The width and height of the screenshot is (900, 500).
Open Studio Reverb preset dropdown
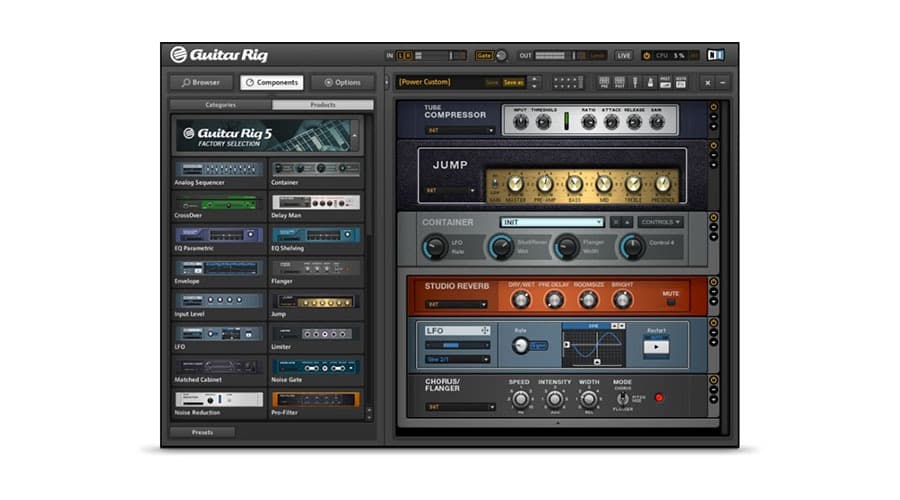click(456, 305)
